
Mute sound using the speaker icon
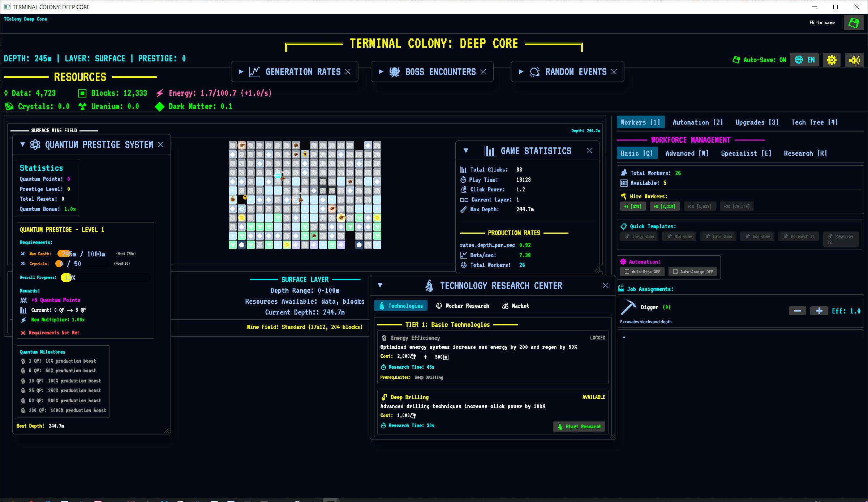854,60
